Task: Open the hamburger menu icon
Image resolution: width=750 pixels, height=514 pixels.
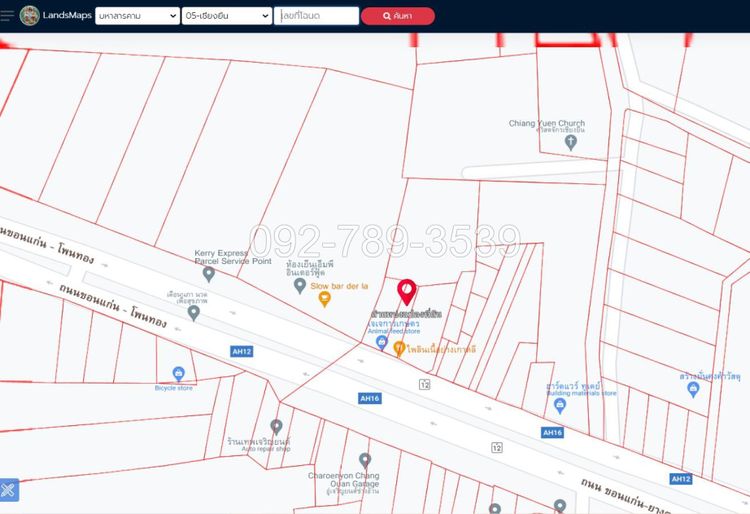Action: click(7, 15)
